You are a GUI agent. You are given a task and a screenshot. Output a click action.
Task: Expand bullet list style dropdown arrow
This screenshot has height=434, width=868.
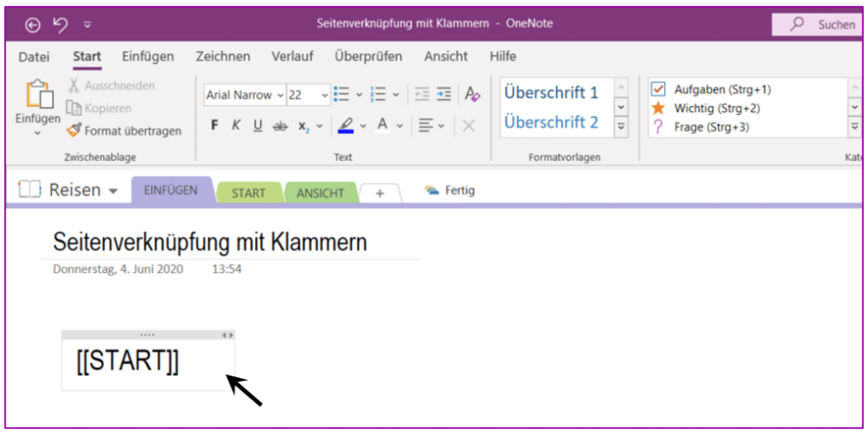pos(359,95)
